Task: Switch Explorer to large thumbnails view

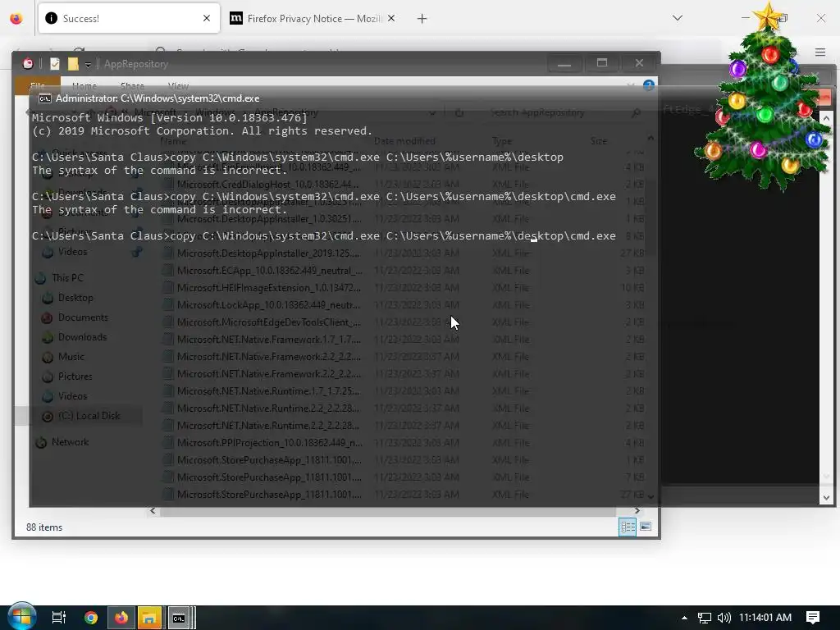Action: [x=646, y=527]
